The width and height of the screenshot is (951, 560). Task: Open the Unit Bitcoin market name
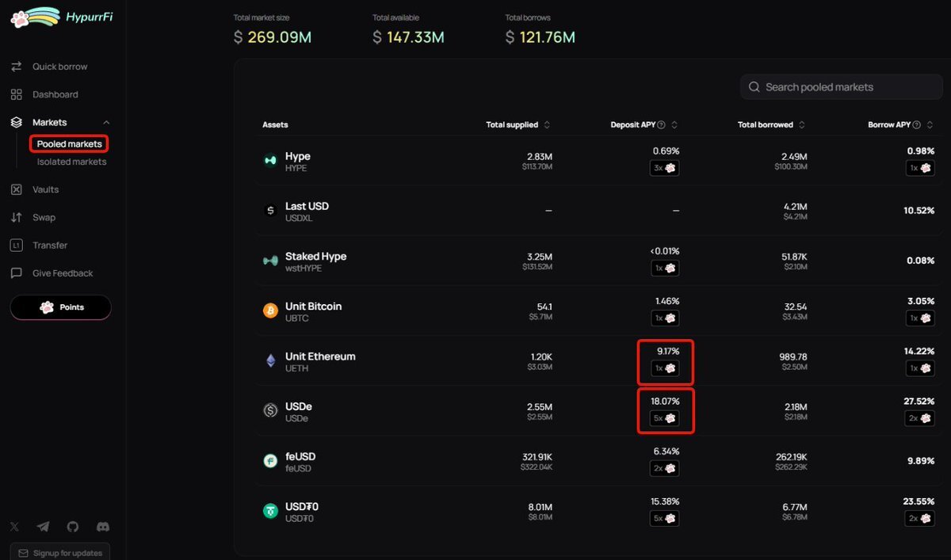tap(313, 307)
